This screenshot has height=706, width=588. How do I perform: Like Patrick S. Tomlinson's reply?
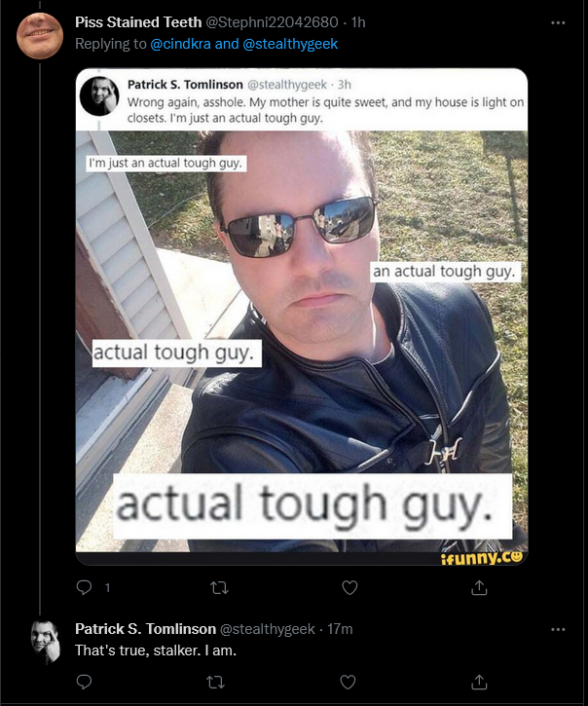tap(348, 682)
